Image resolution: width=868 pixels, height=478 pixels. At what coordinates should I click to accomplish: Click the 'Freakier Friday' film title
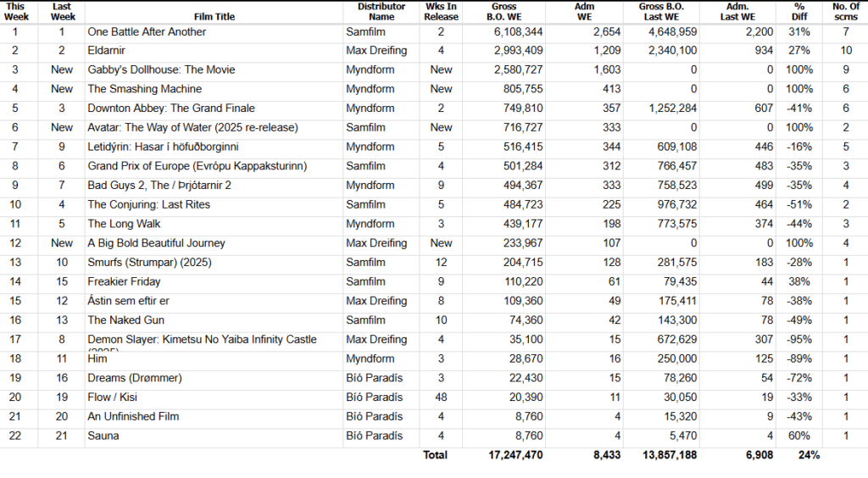click(x=124, y=281)
